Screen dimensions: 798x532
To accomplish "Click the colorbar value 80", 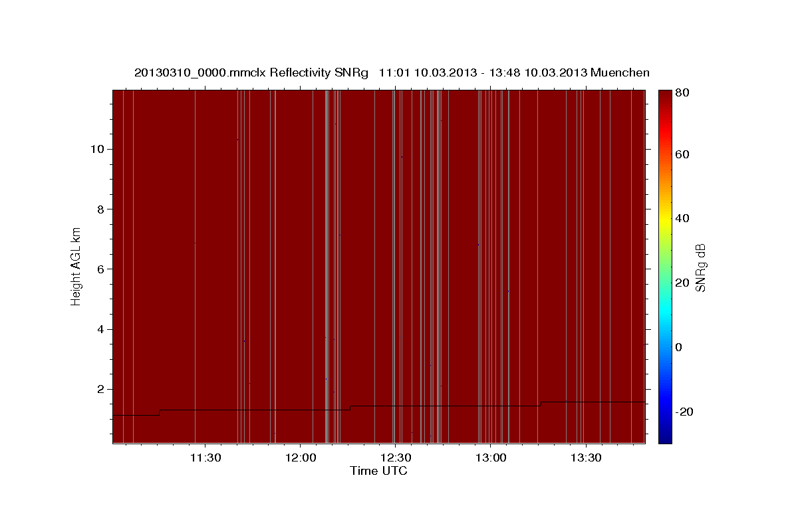I will 682,93.
